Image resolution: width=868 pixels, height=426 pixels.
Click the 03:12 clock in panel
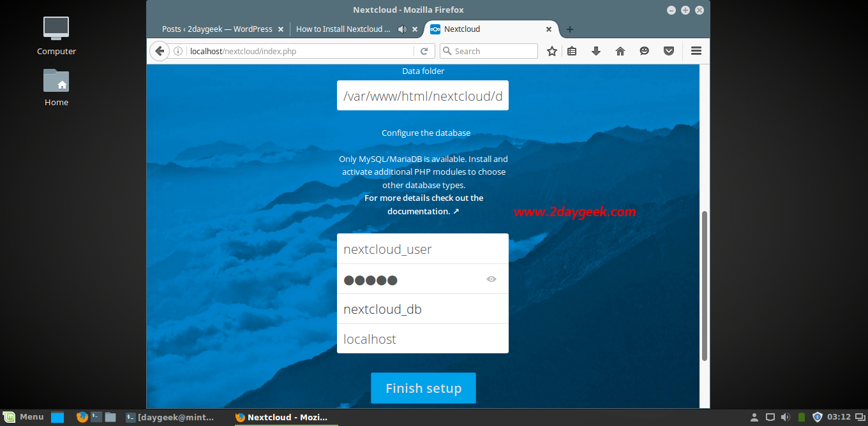(839, 417)
